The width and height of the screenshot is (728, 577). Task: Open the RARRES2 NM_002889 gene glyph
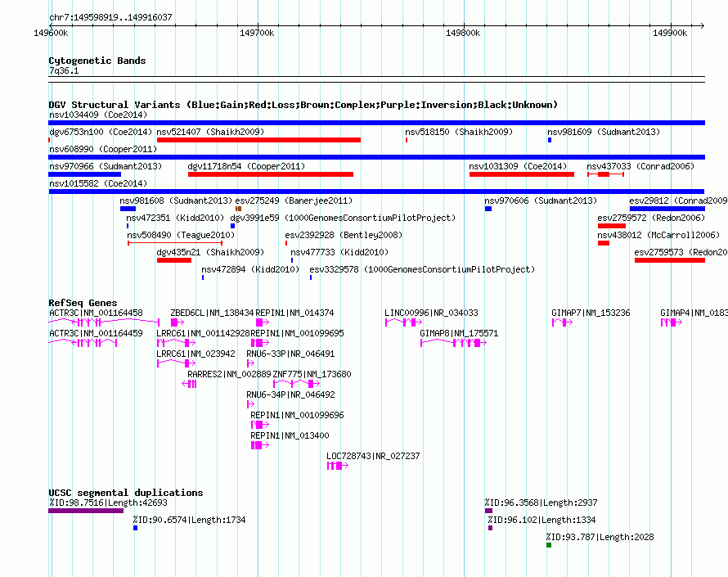tap(189, 384)
